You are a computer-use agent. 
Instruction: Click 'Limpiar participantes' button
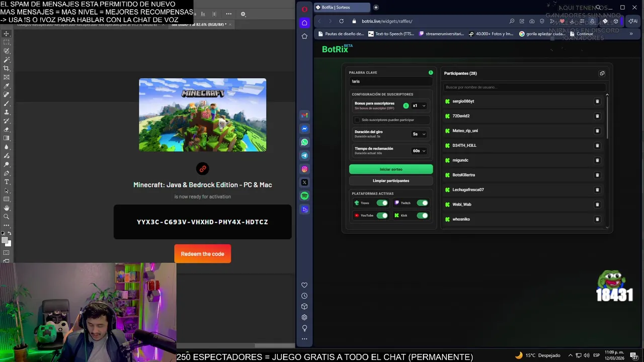pyautogui.click(x=391, y=180)
